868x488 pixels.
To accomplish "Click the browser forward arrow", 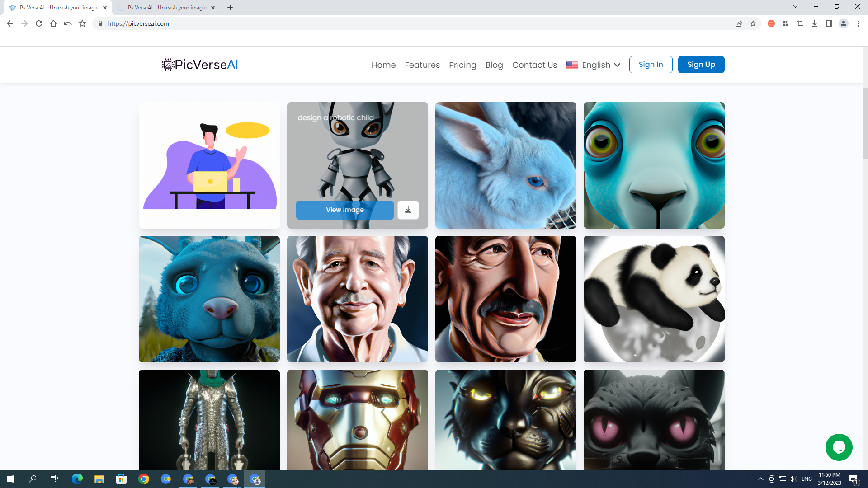I will (x=24, y=23).
